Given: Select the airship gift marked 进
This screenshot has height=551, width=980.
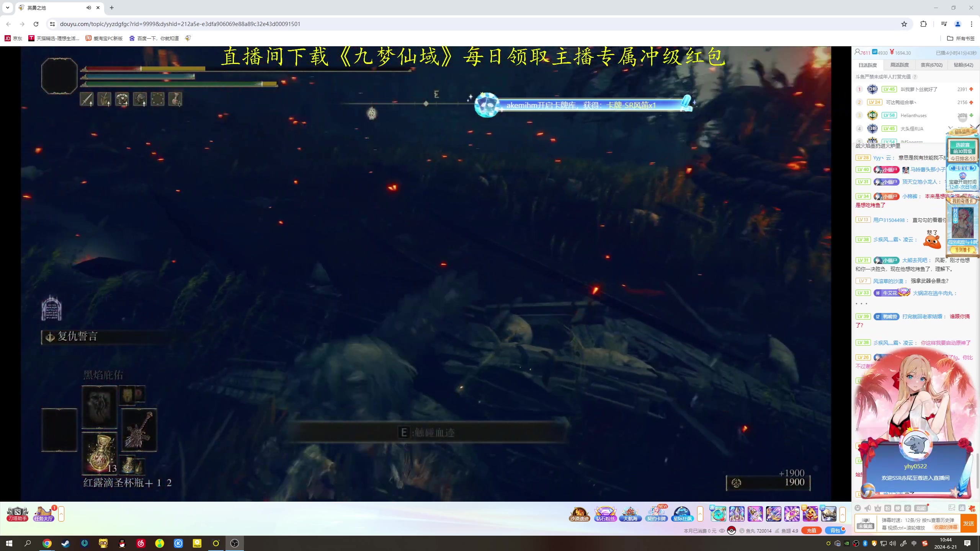Looking at the screenshot, I should click(828, 514).
